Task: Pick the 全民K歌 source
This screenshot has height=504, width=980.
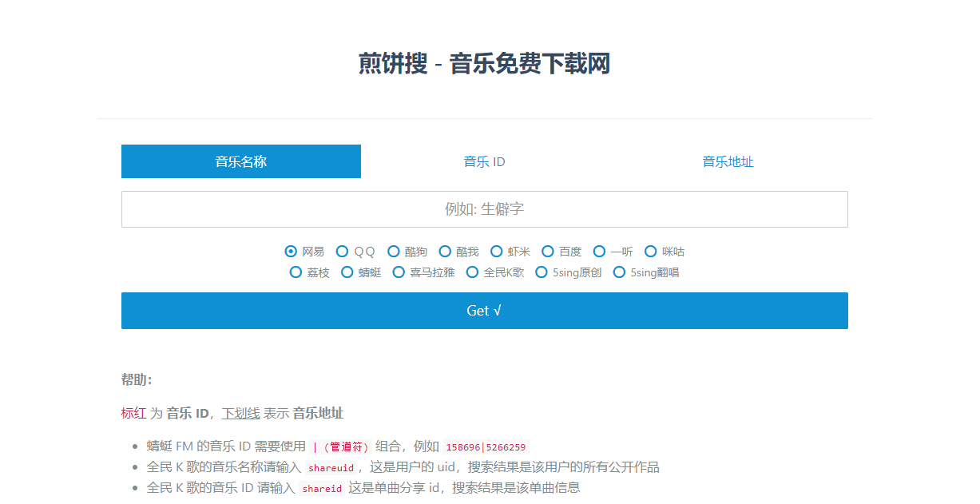Action: 473,272
